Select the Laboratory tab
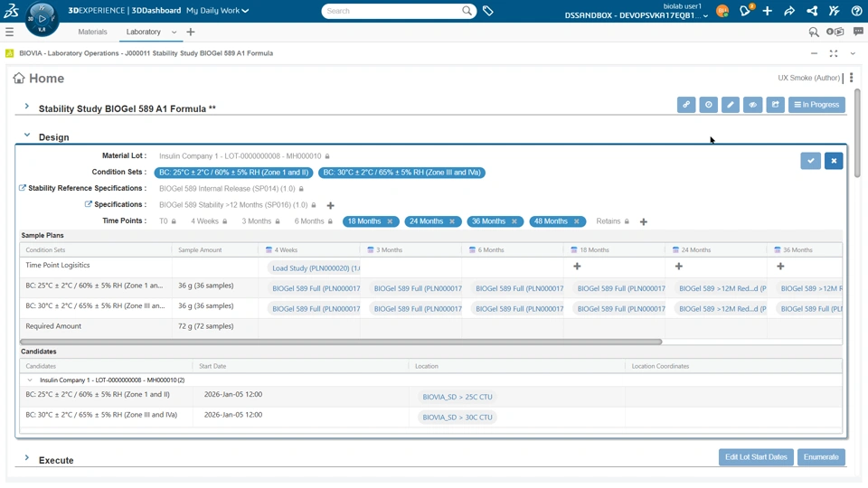The image size is (868, 488). (144, 33)
